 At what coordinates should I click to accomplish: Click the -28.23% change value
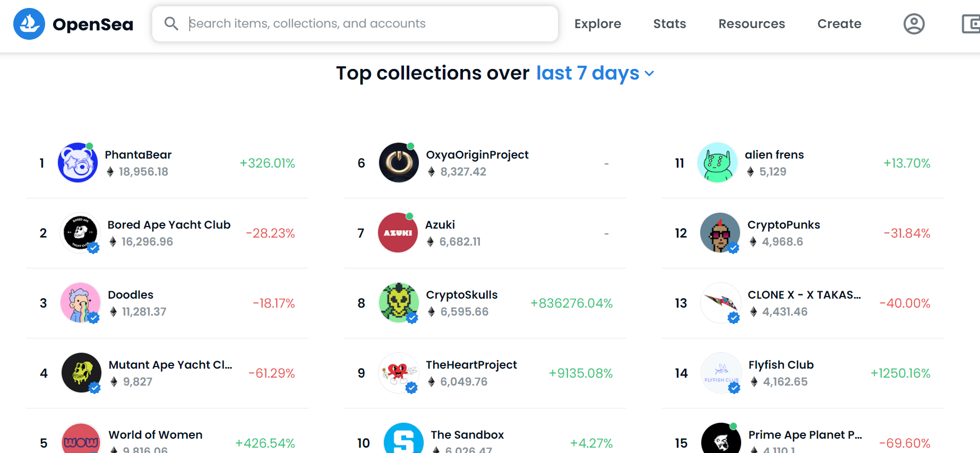(270, 233)
